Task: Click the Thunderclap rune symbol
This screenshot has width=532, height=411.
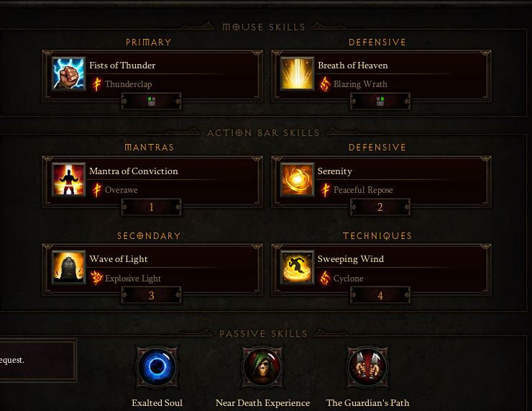Action: 97,84
